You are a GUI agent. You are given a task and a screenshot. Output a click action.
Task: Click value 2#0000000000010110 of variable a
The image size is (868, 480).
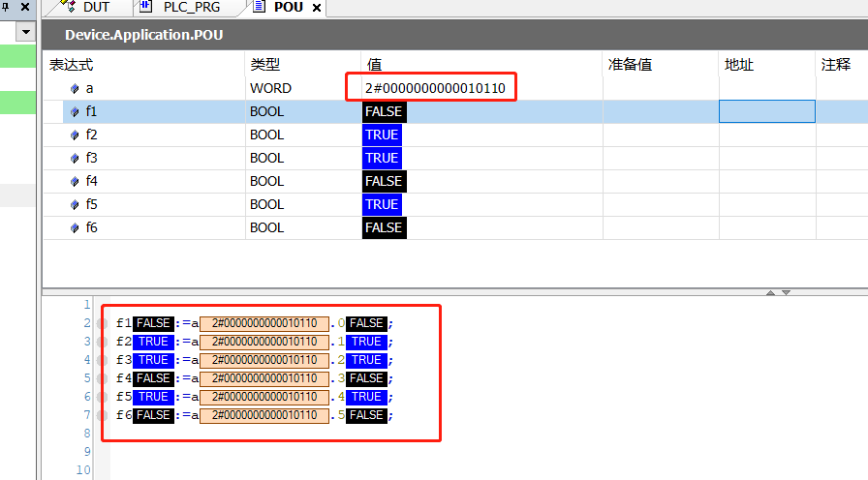click(435, 88)
